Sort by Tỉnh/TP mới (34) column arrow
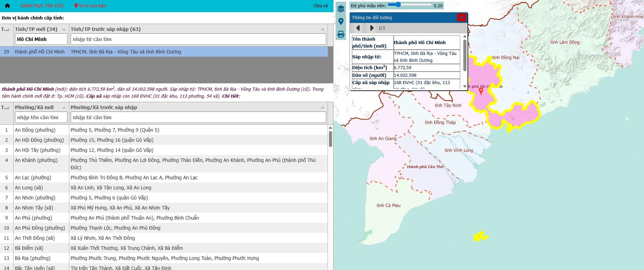 coord(64,29)
